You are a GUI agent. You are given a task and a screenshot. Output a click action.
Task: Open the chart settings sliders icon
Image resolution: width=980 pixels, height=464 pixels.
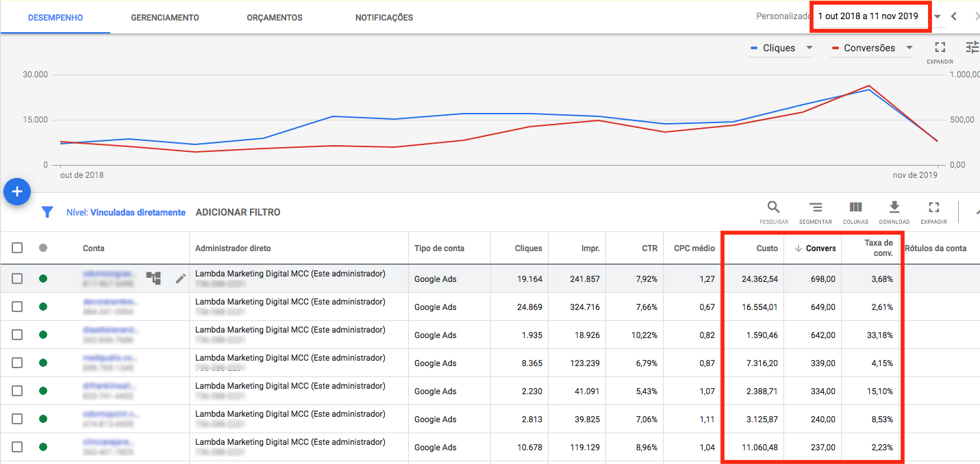972,47
